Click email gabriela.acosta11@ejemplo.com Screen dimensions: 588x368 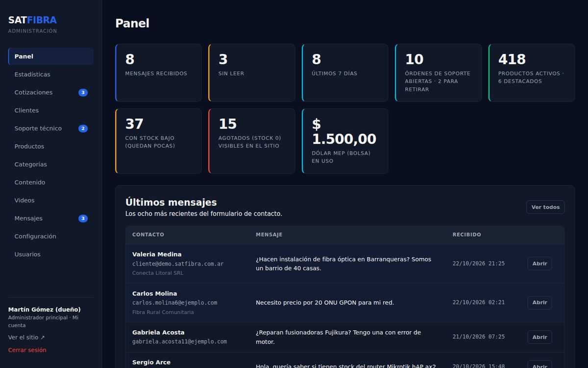click(179, 342)
